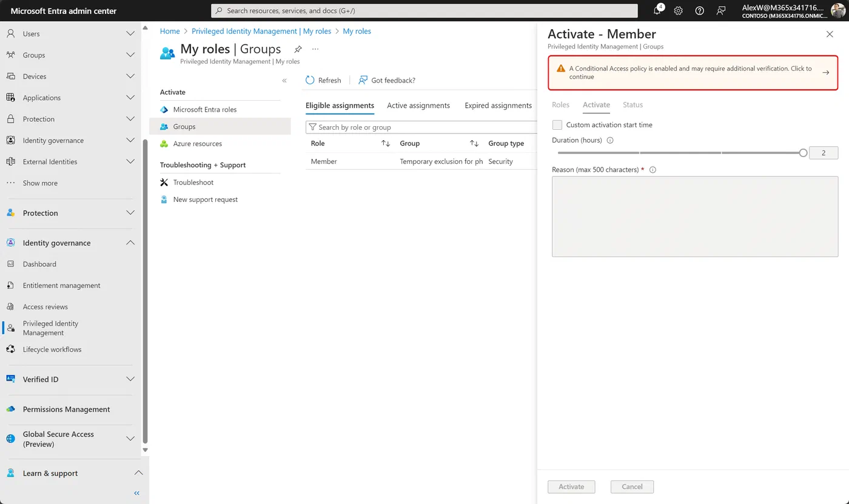Switch to Active assignments tab
Viewport: 849px width, 504px height.
pos(418,106)
